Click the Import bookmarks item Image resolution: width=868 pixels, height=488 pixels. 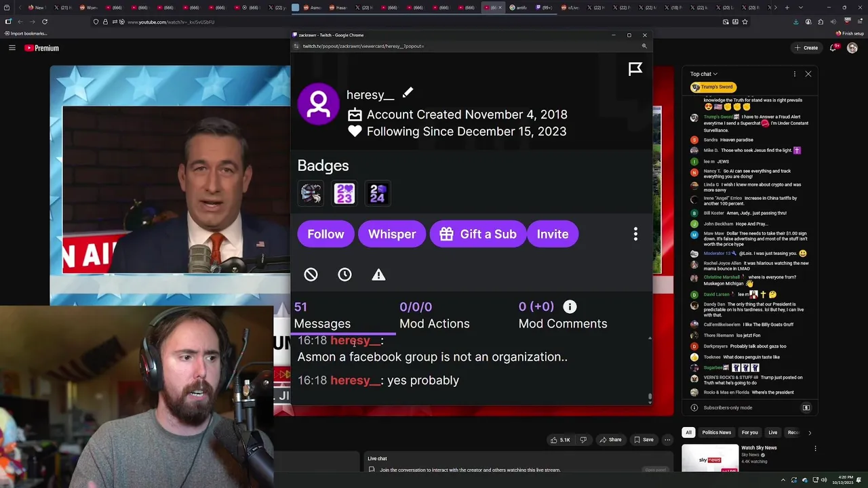pos(25,33)
